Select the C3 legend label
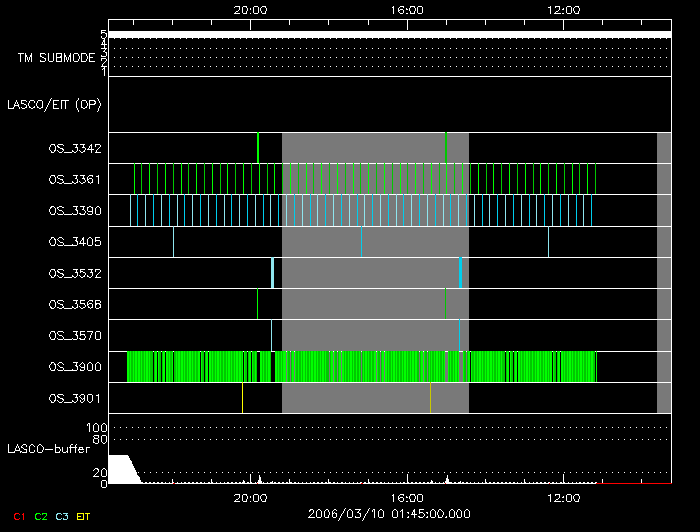The image size is (700, 532). (62, 516)
